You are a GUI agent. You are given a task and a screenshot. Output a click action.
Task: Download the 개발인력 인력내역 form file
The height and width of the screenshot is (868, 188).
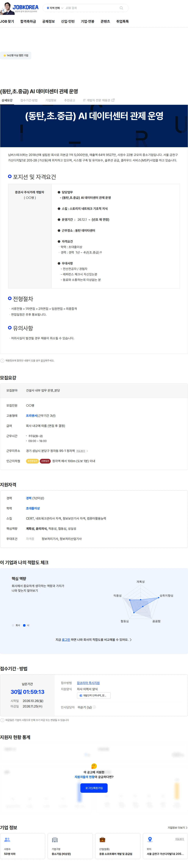(94, 696)
